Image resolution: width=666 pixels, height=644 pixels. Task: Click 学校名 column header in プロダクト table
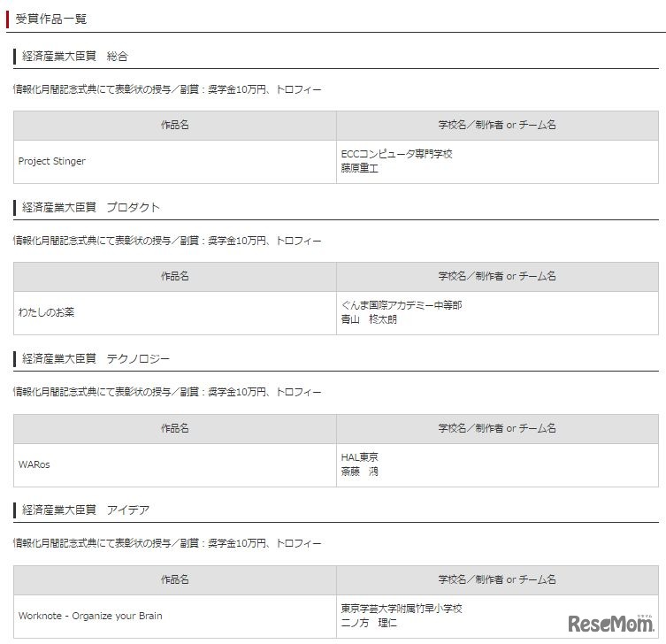coord(497,276)
